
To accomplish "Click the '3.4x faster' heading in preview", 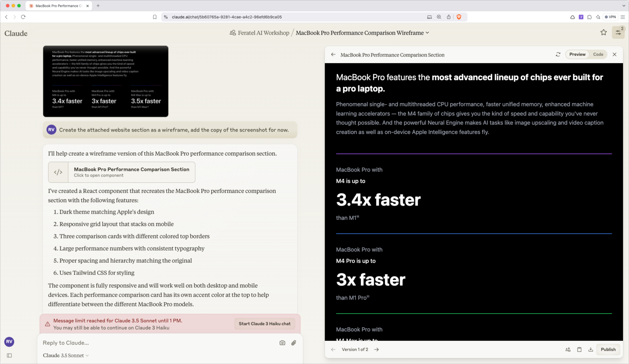I will (x=378, y=200).
